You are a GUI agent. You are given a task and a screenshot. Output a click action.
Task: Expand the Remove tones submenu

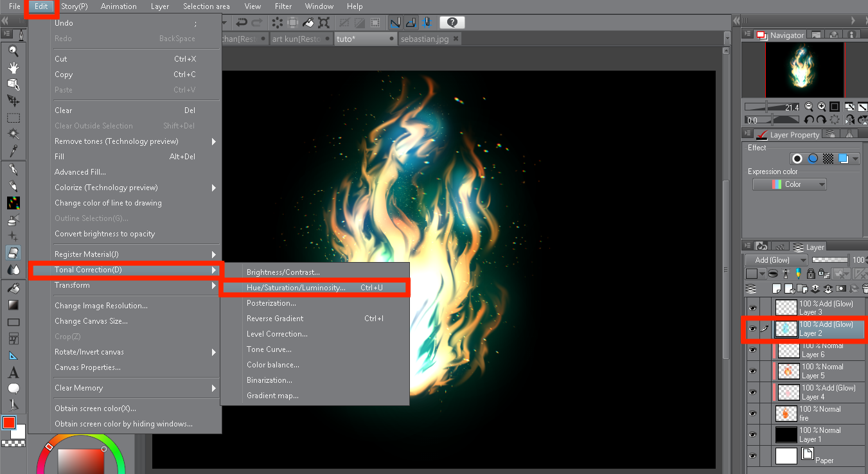214,141
